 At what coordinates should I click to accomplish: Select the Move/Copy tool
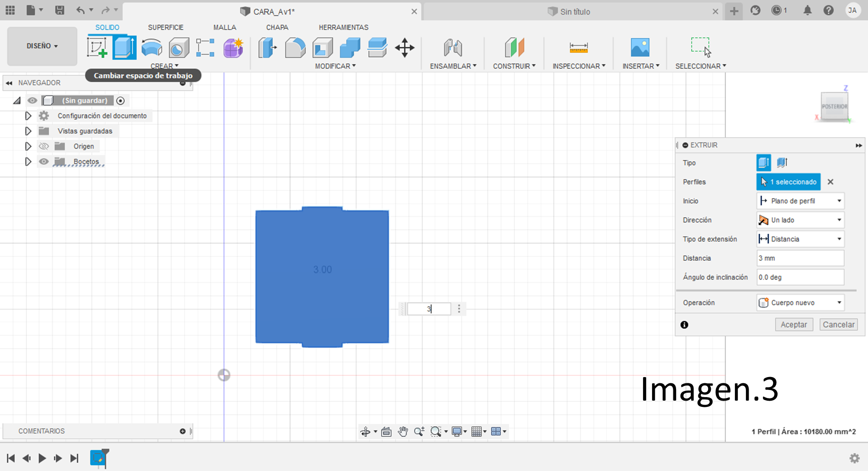tap(405, 48)
